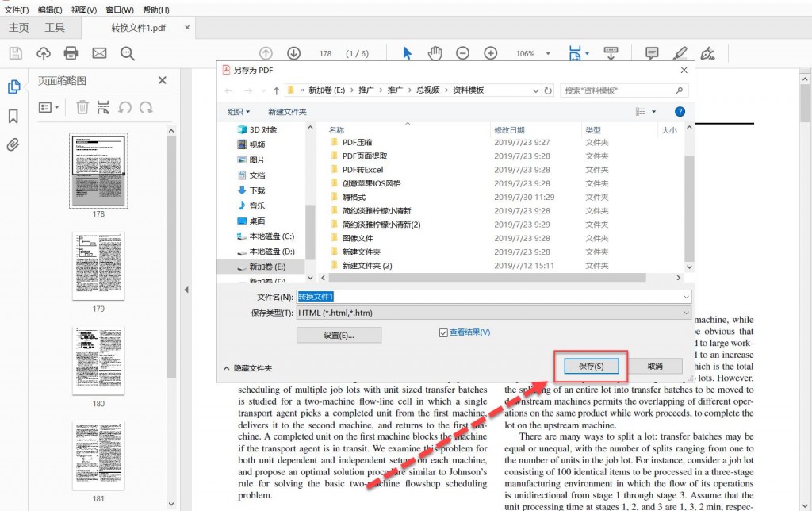Click the add comment bubble icon
812x511 pixels.
point(652,53)
